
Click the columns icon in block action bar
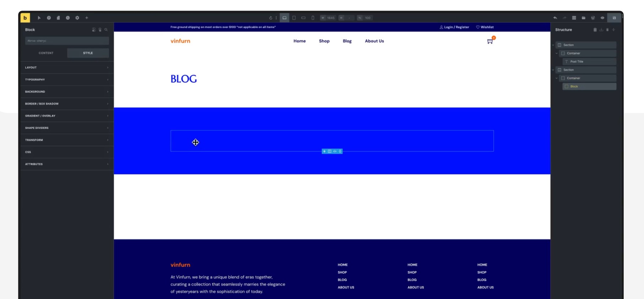pos(330,151)
